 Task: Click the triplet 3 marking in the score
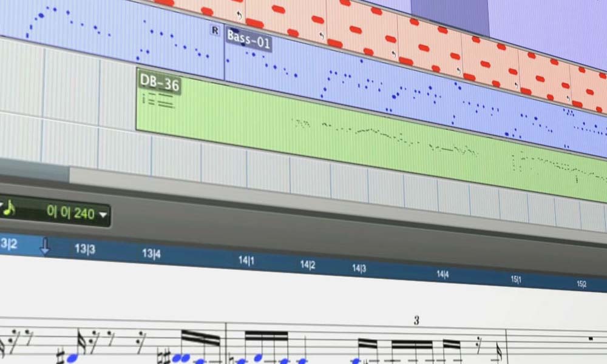coord(416,320)
